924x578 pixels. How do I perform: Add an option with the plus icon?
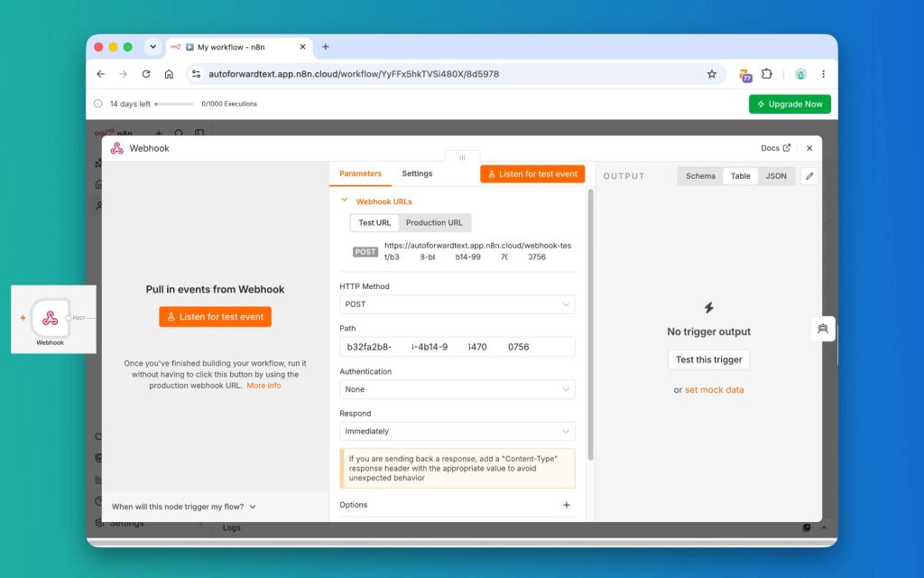[x=567, y=505]
